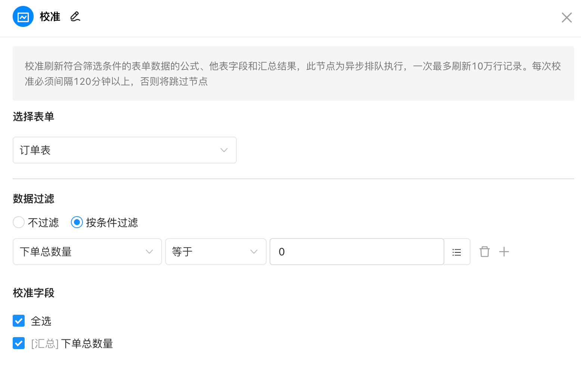Screen dimensions: 581x392
Task: Uncheck the [汇总] 下单总数量 checkbox
Action: click(x=19, y=343)
